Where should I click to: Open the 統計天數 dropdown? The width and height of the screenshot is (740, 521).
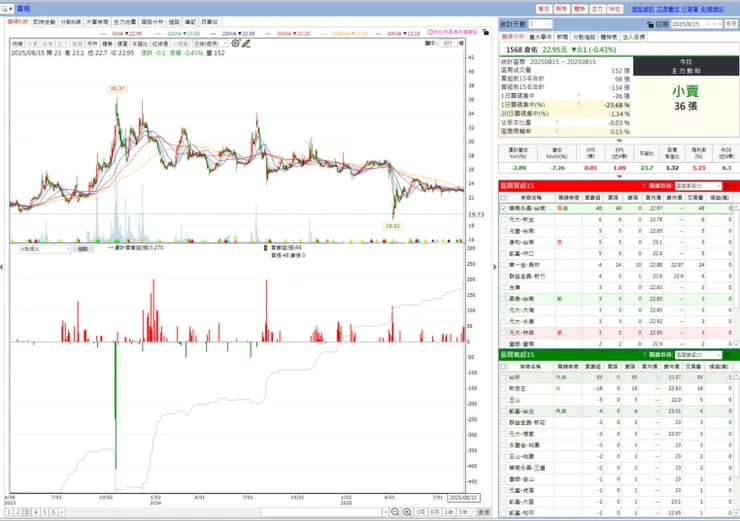coord(540,24)
